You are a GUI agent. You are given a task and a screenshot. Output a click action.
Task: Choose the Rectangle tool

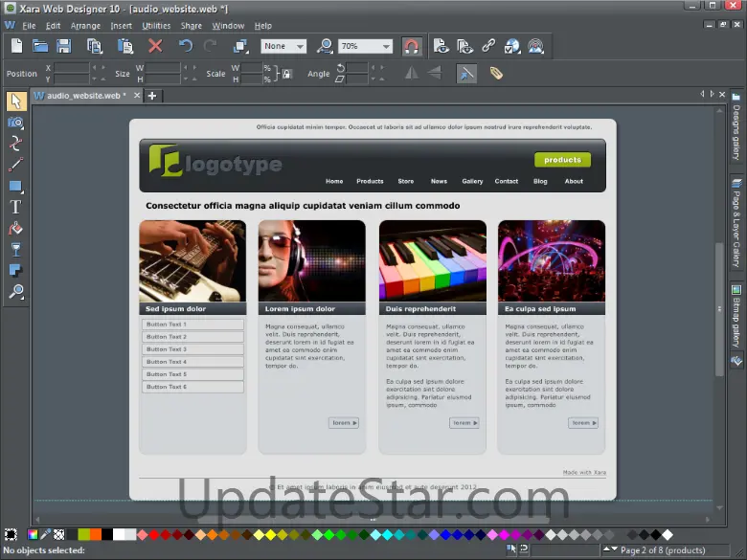(15, 186)
